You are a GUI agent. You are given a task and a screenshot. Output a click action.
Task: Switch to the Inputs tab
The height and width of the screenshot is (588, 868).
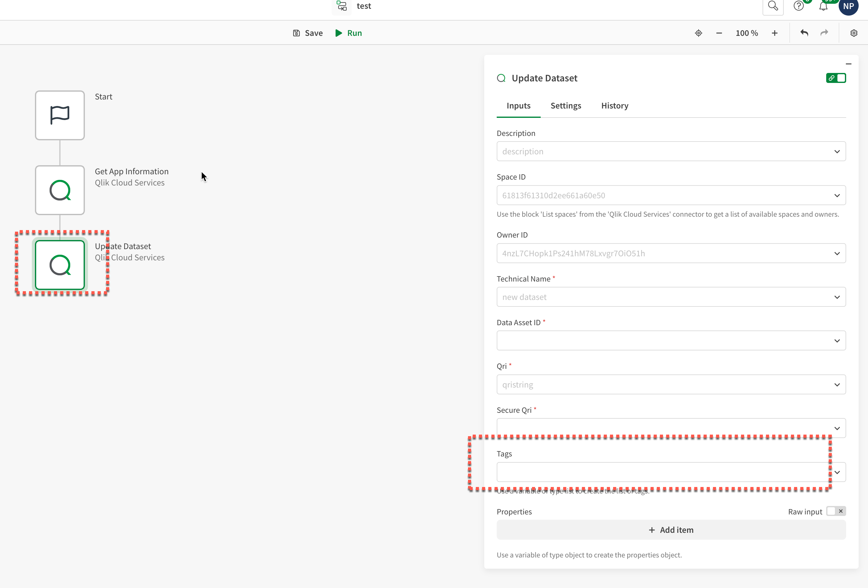518,106
